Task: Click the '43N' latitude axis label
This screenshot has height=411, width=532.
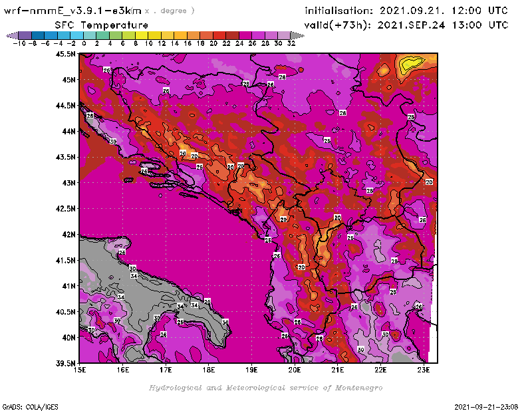Action: tap(68, 183)
